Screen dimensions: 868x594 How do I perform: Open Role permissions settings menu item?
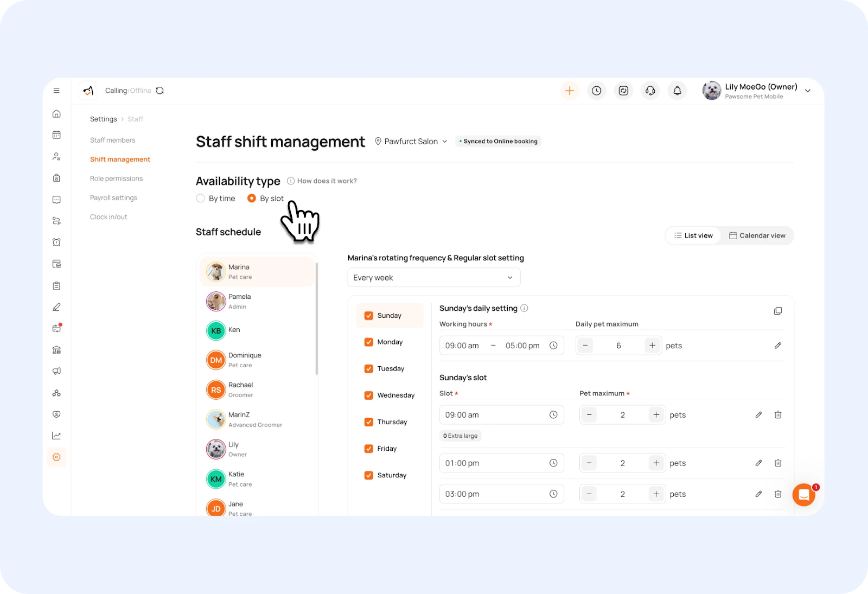tap(116, 178)
